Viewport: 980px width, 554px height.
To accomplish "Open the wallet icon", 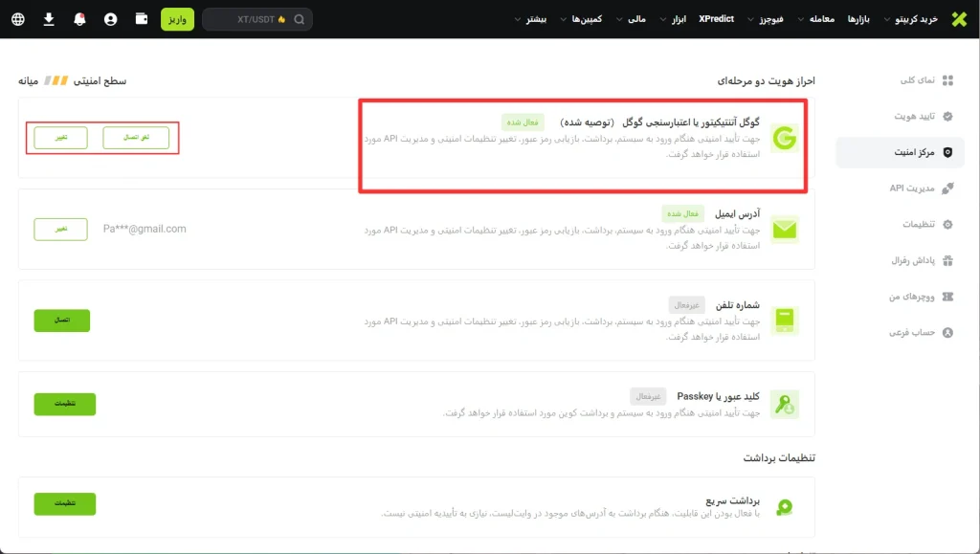I will (x=142, y=19).
